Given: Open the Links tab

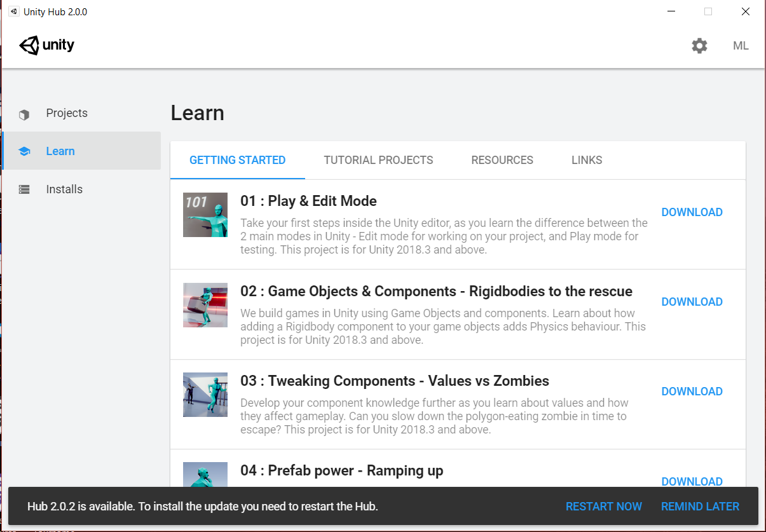Looking at the screenshot, I should click(x=587, y=160).
